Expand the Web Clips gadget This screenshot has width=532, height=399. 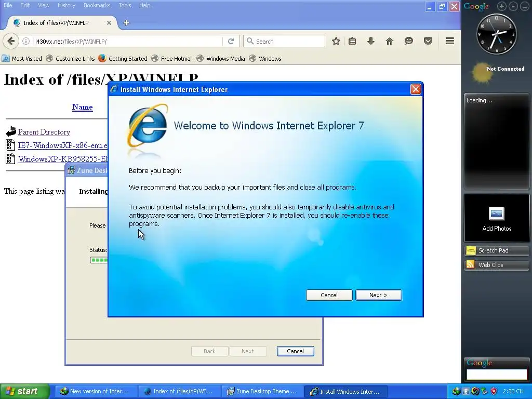[x=497, y=265]
